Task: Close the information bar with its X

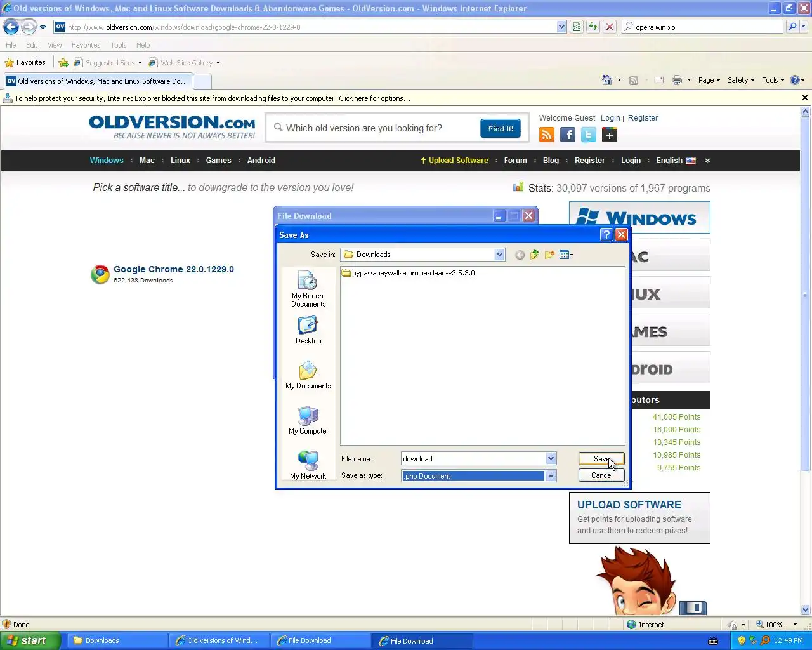Action: [805, 98]
